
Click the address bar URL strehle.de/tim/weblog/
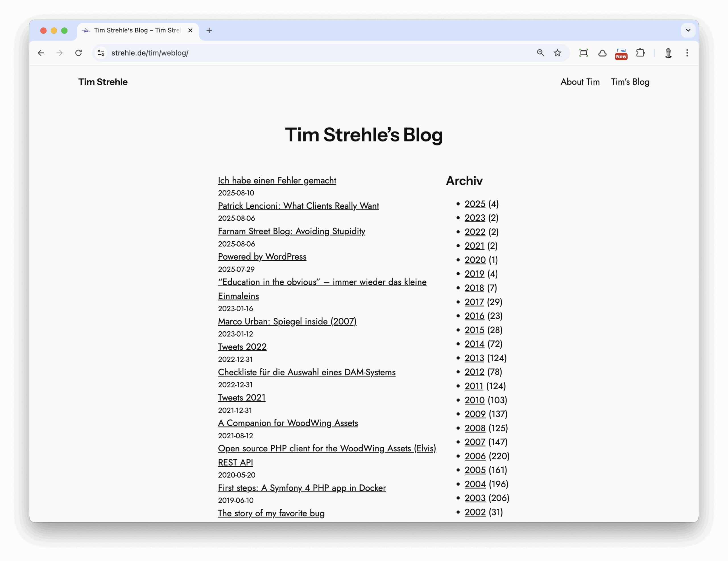pos(150,53)
